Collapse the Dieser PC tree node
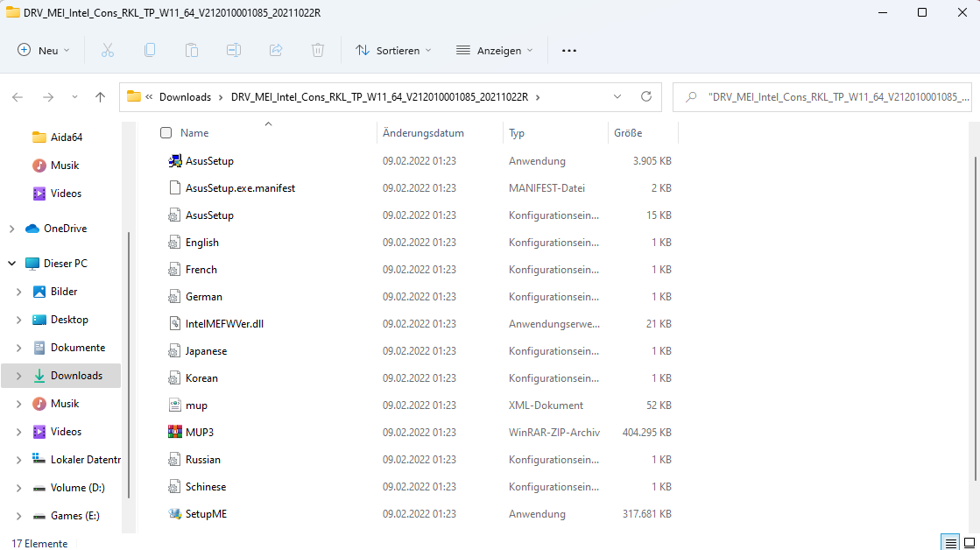This screenshot has width=980, height=550. 12,264
